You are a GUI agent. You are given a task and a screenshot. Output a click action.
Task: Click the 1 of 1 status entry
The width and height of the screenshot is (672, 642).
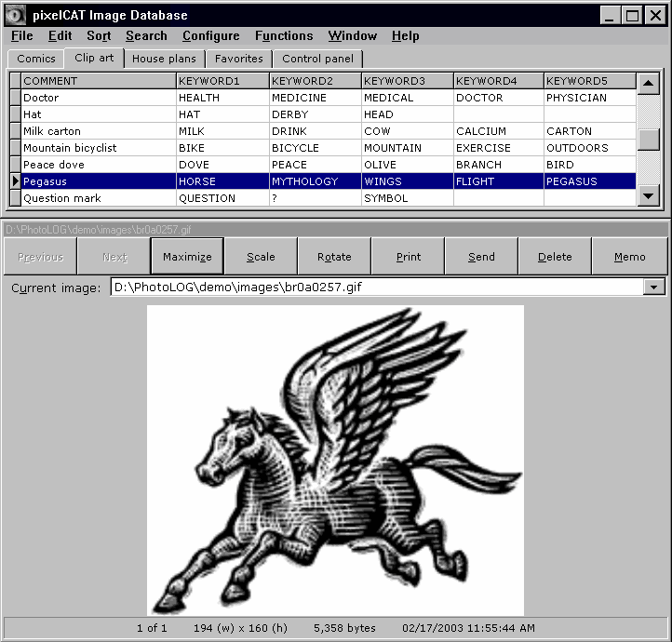click(152, 628)
